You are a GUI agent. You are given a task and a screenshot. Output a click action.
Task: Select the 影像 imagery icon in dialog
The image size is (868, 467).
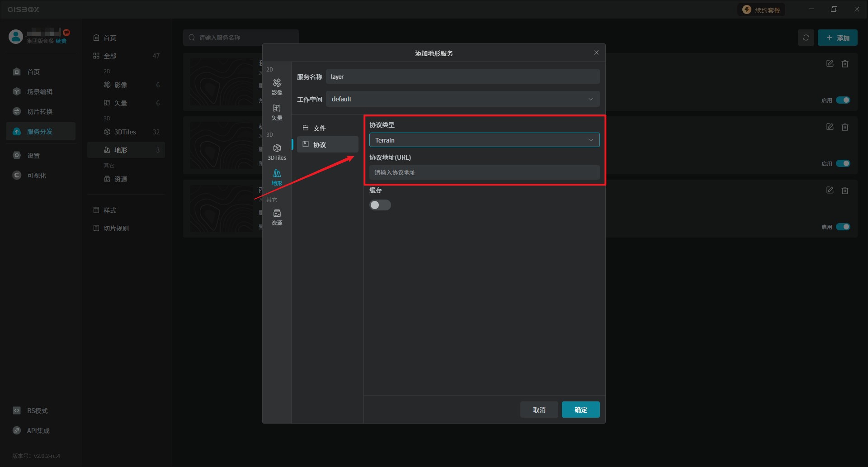point(277,86)
